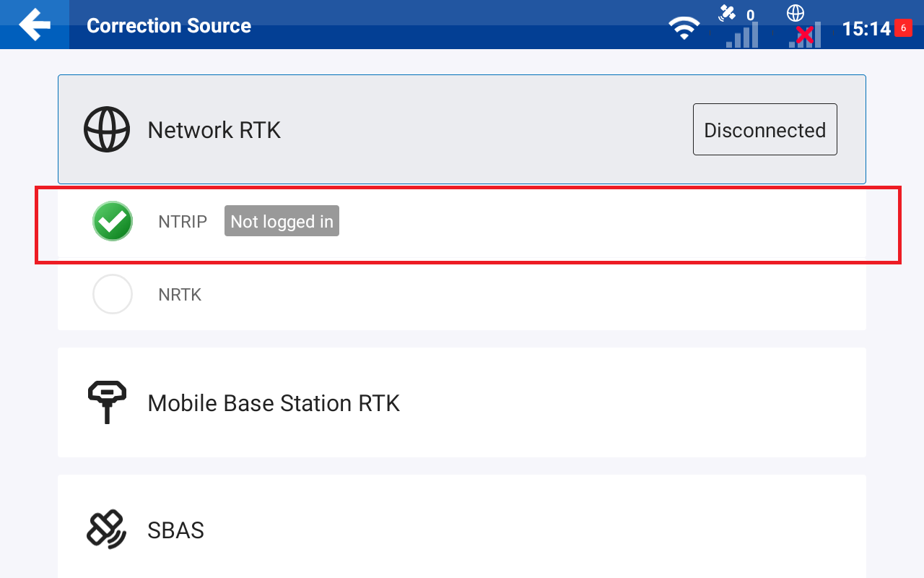
Task: Open the red notification badge
Action: pos(903,27)
